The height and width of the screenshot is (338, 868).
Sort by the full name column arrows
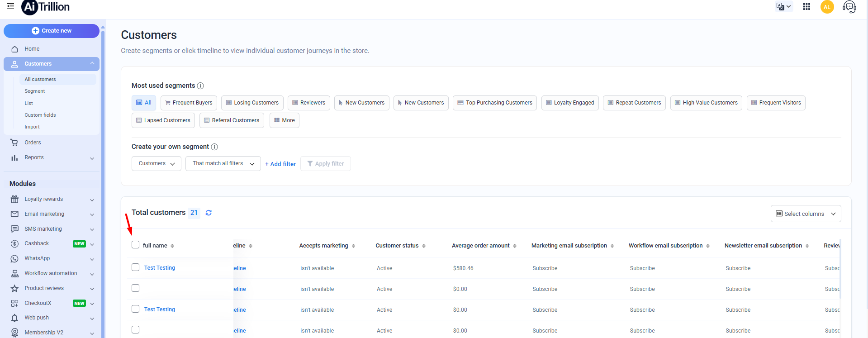tap(172, 246)
